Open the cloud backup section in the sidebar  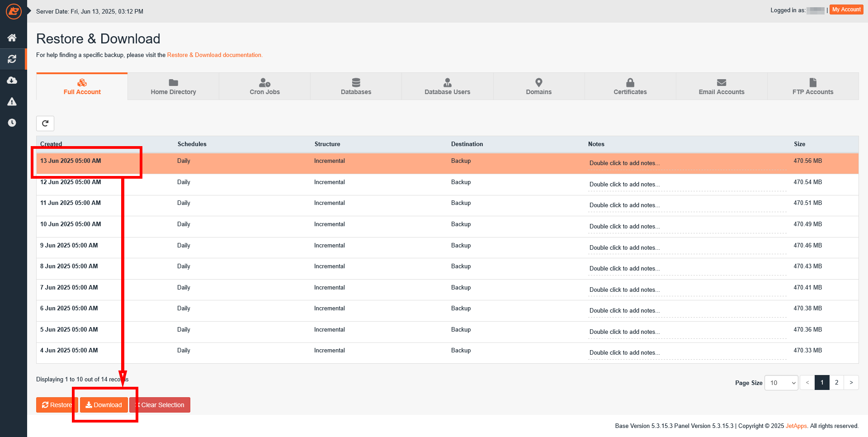[x=12, y=80]
